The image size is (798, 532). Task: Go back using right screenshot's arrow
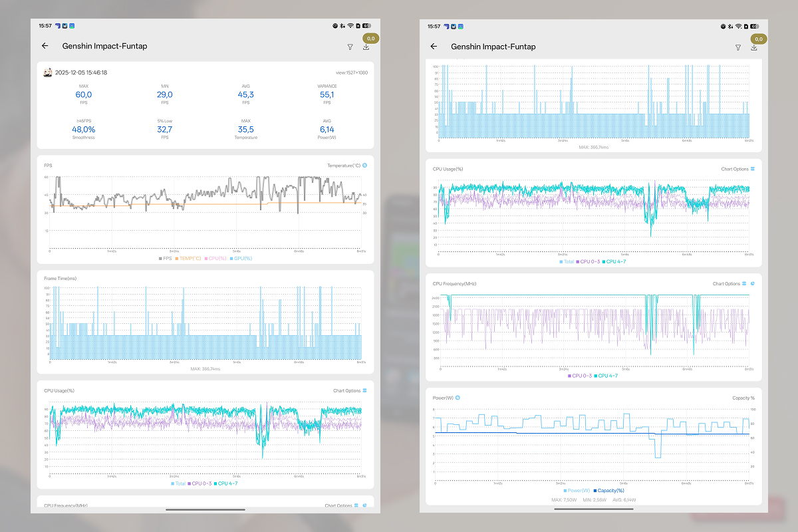point(434,46)
